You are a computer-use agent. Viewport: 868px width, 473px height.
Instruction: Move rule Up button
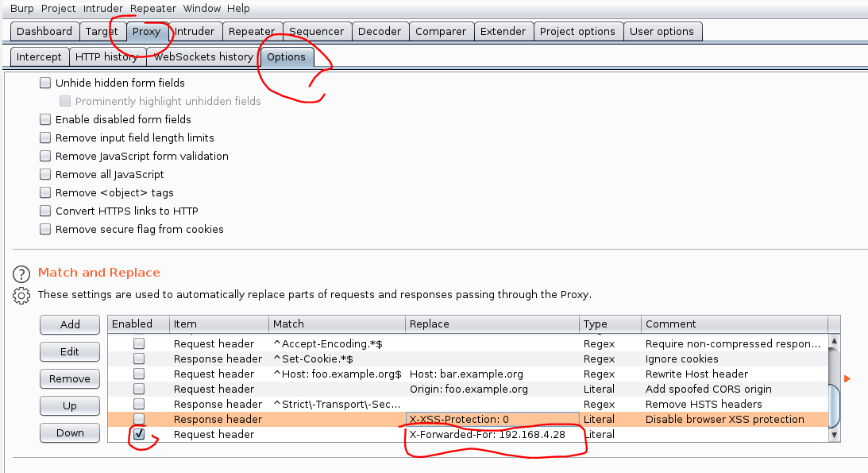pyautogui.click(x=70, y=406)
